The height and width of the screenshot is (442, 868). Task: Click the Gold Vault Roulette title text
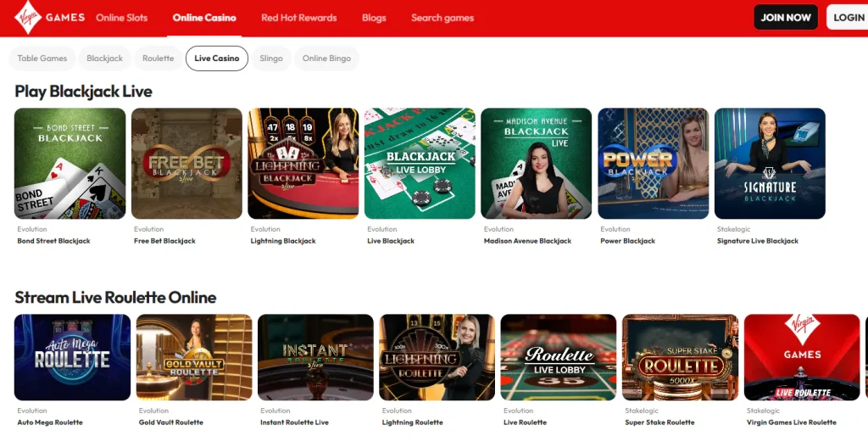click(171, 422)
